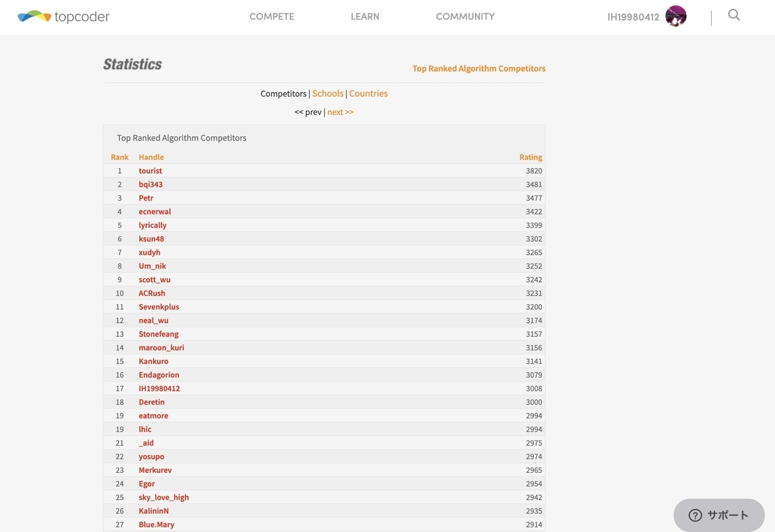Go to next page of rankings

[x=340, y=112]
